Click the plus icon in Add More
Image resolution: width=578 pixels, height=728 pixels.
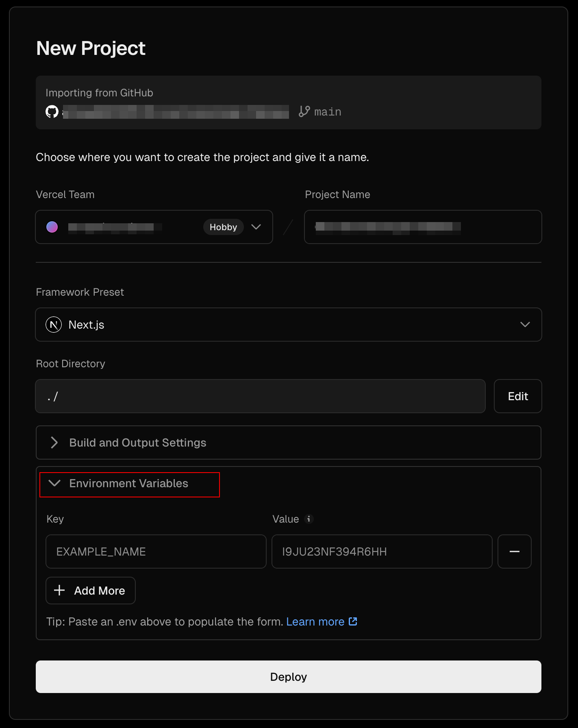click(x=59, y=590)
